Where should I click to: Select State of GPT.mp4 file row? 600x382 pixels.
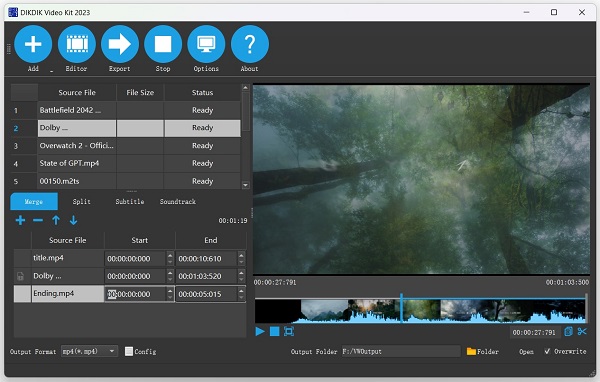pyautogui.click(x=126, y=163)
